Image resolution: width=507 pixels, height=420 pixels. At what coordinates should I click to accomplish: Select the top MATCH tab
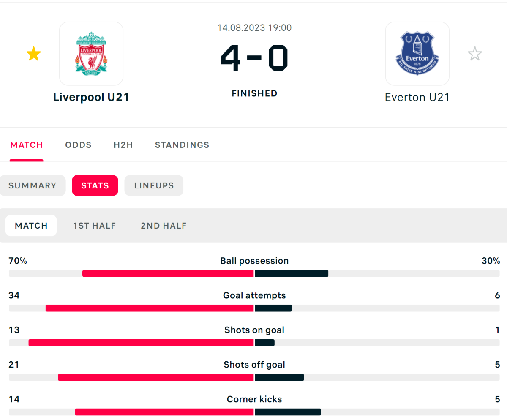pyautogui.click(x=27, y=145)
